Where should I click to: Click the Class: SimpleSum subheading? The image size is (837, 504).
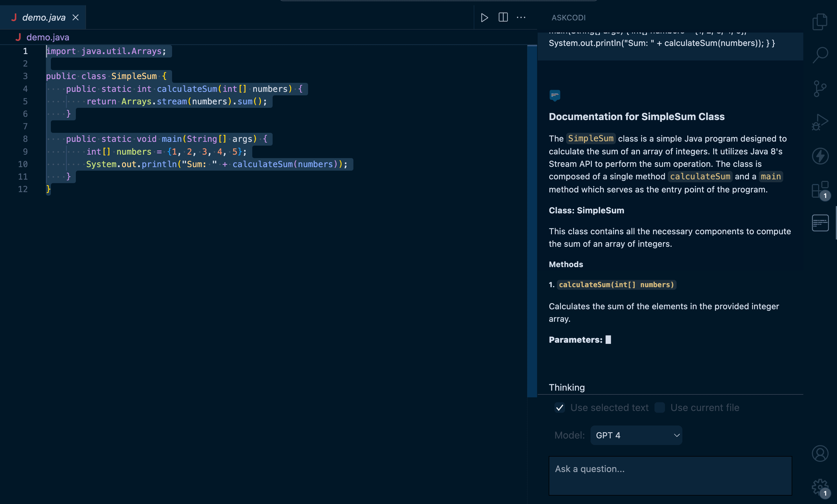(x=586, y=210)
